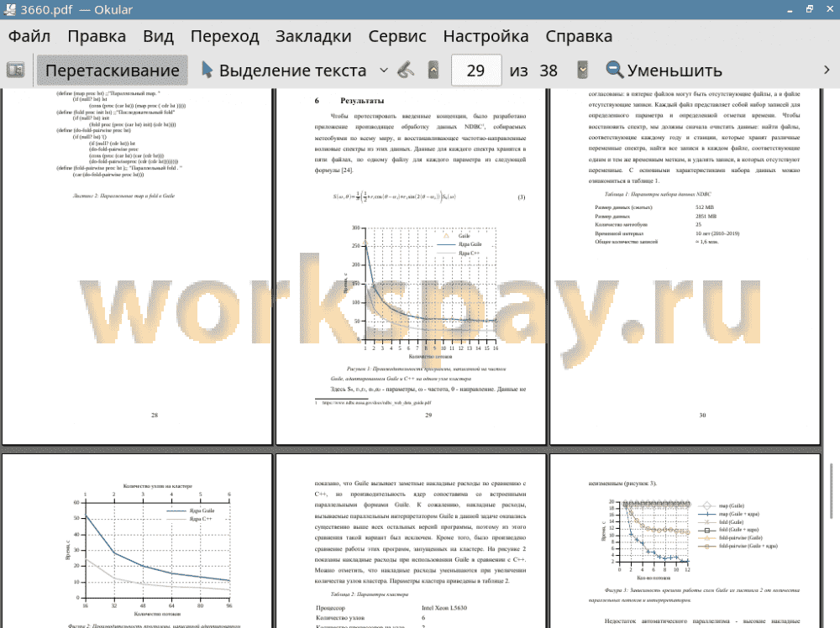Click the equation number (3)
This screenshot has height=628, width=840.
[x=522, y=197]
